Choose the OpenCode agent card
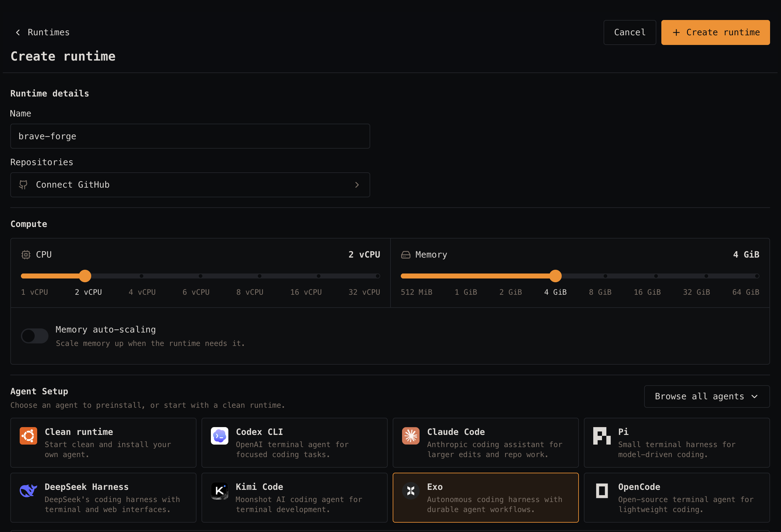 (676, 497)
